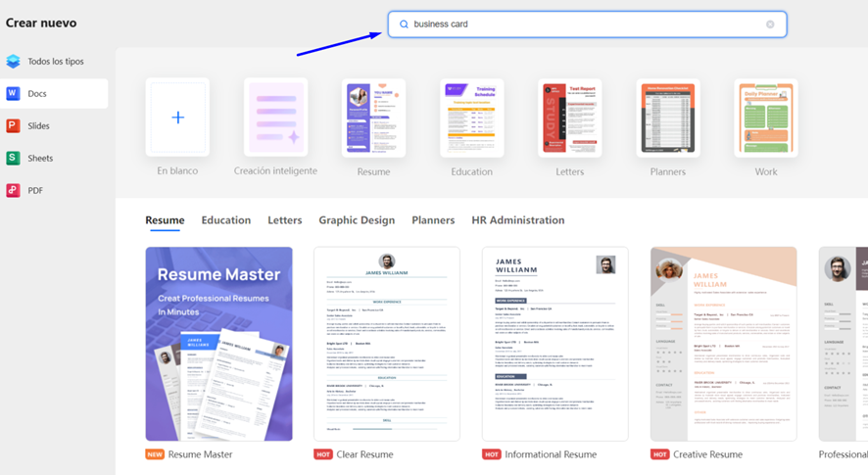
Task: Click the search magnifier icon
Action: pos(404,24)
